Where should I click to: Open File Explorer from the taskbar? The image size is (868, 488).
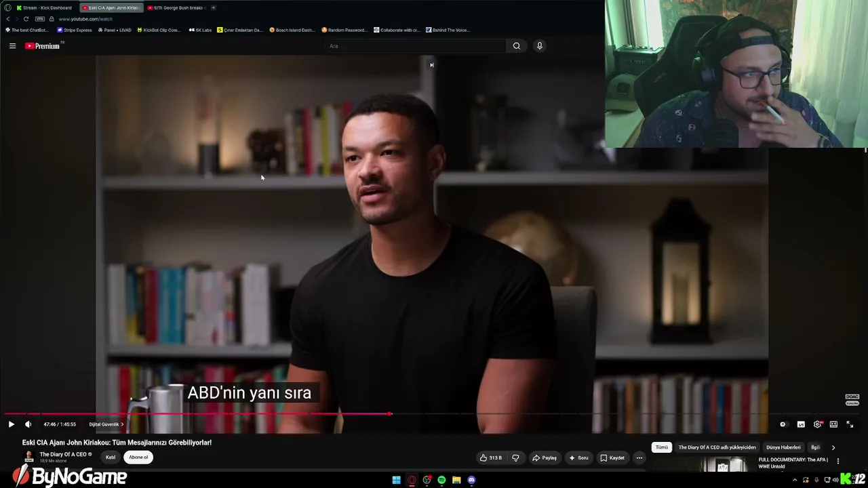456,480
